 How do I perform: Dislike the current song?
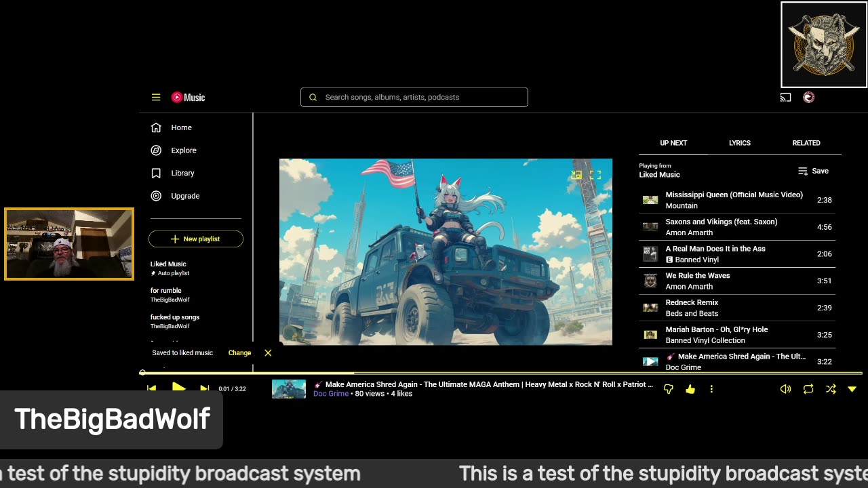pyautogui.click(x=669, y=389)
